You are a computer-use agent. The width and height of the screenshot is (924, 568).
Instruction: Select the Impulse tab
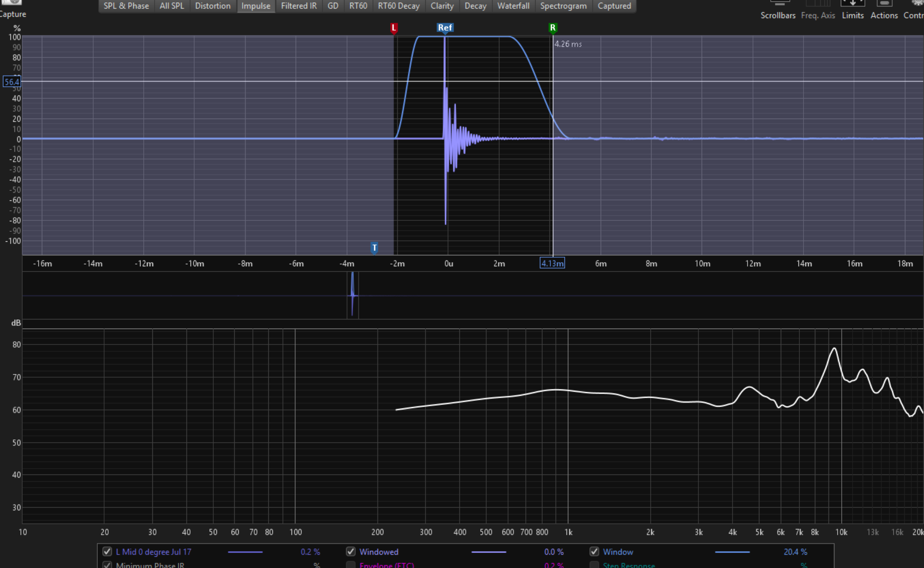[256, 6]
